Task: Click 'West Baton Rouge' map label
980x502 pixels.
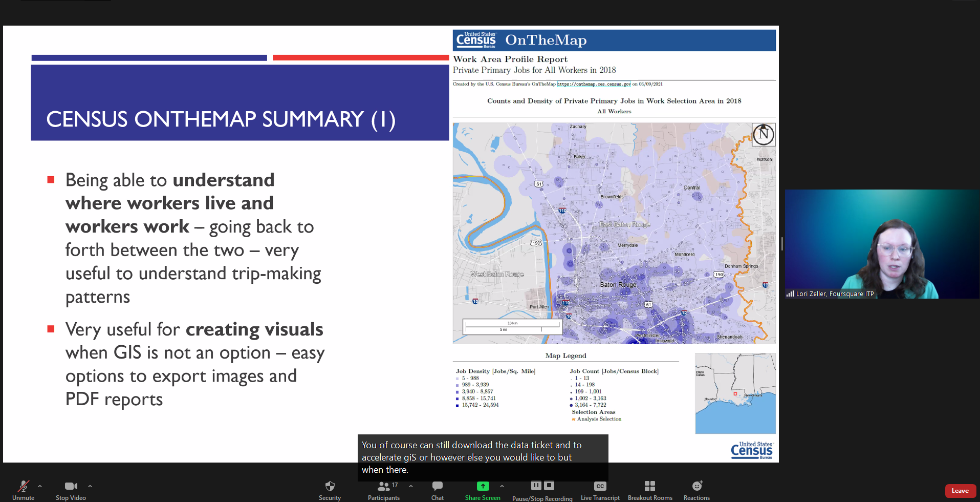Action: (497, 274)
